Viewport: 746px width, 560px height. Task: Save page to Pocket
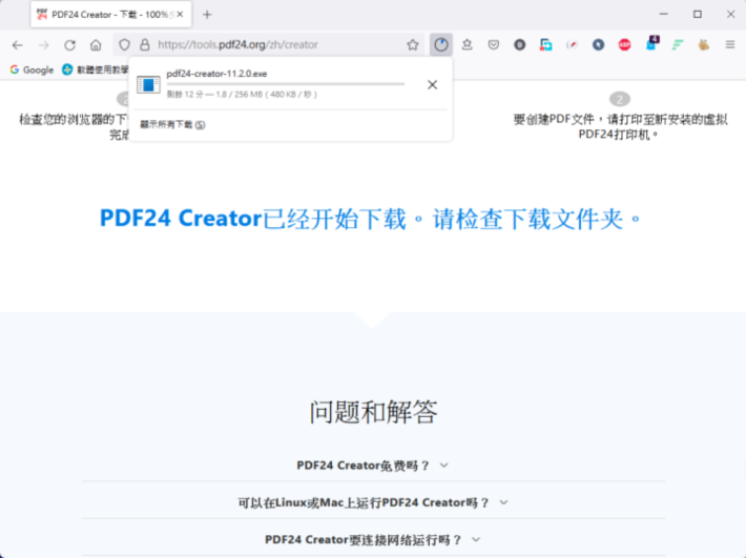click(493, 44)
